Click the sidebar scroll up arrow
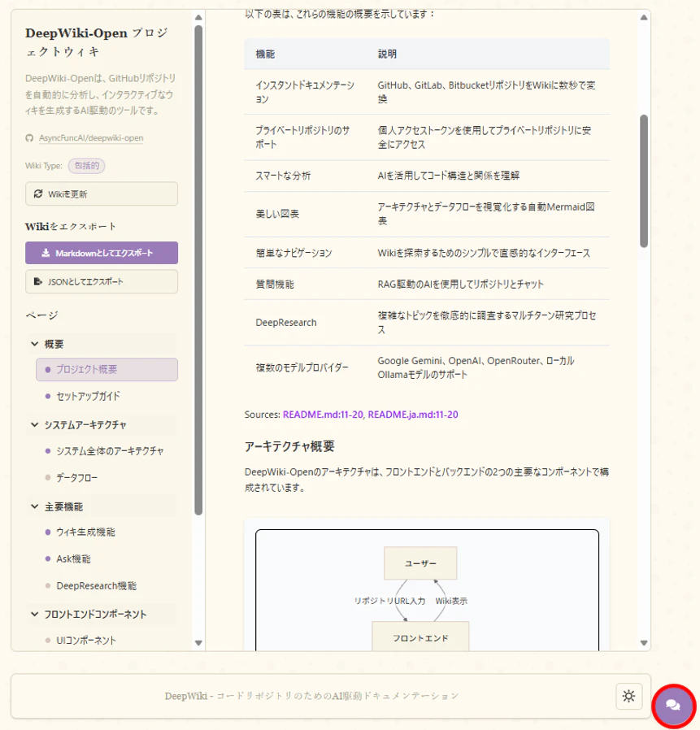Viewport: 700px width, 730px height. 198,17
